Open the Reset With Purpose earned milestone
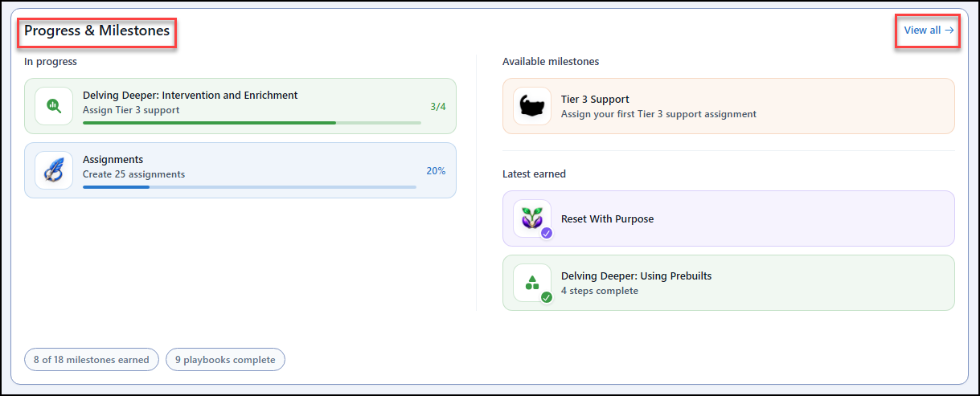The image size is (980, 396). click(728, 218)
